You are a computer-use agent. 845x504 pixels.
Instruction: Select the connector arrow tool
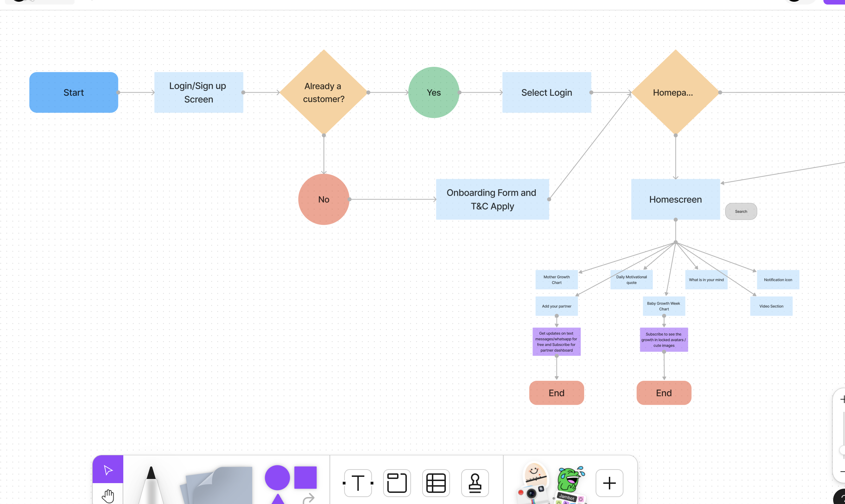point(309,498)
